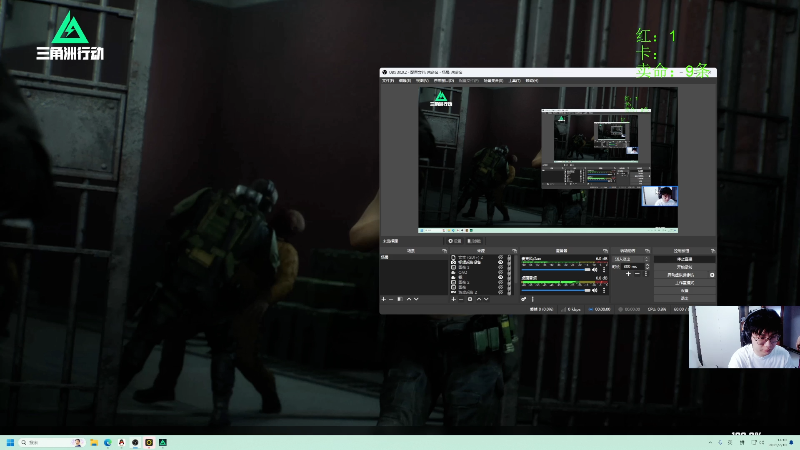Select the only scene in the Scenes list
800x450 pixels.
[x=414, y=257]
